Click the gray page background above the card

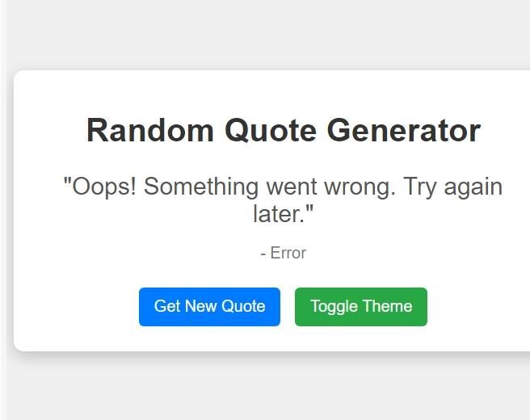pos(265,34)
